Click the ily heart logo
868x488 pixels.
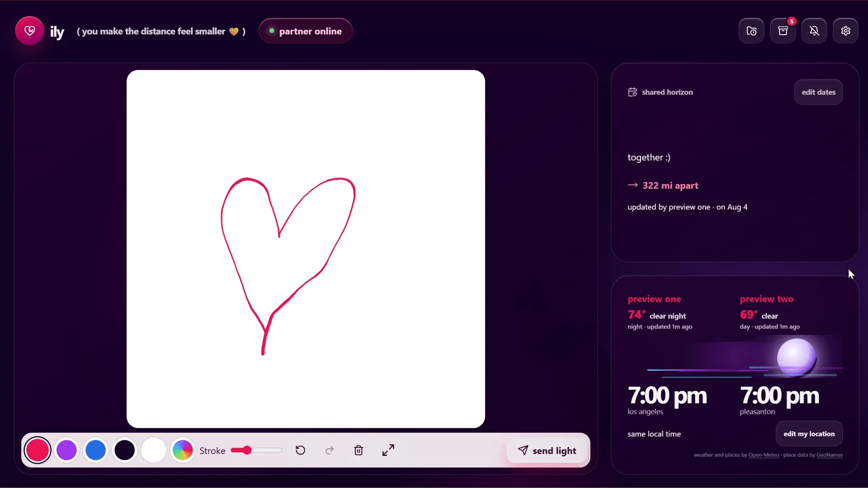(29, 31)
